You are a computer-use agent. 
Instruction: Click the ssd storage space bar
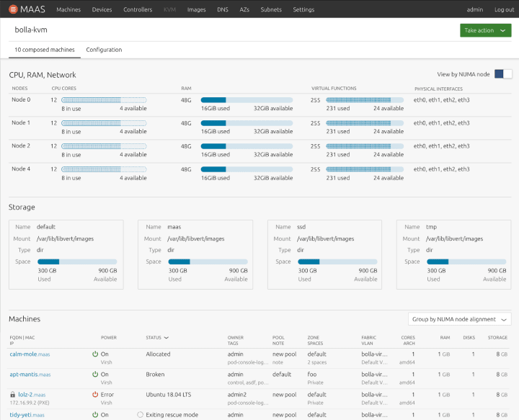click(x=337, y=262)
